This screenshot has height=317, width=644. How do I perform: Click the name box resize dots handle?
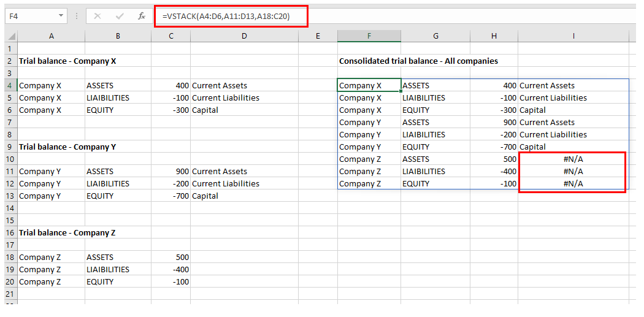click(76, 17)
